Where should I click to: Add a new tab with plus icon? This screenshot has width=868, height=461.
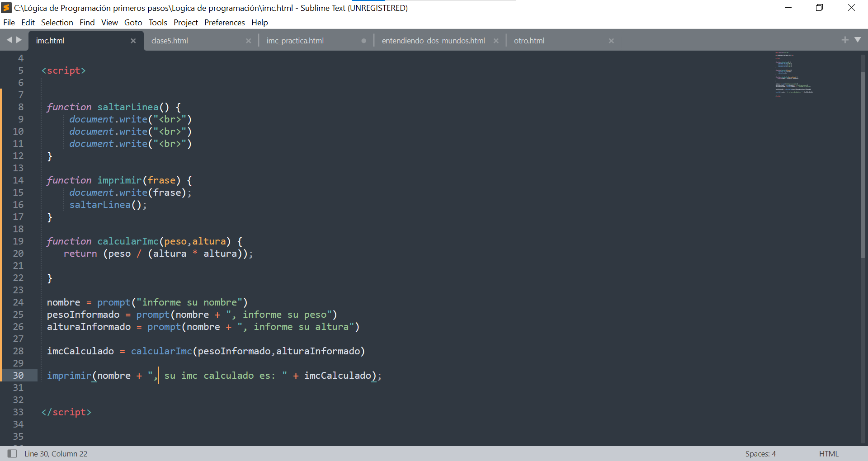(x=844, y=40)
